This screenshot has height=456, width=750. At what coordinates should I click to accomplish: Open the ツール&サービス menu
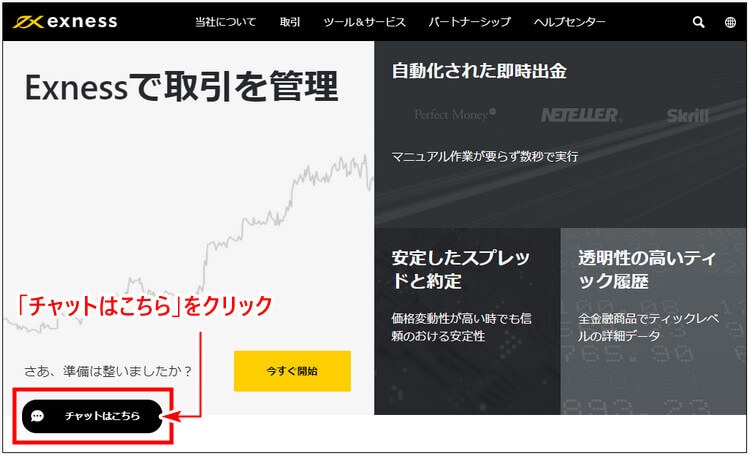[364, 22]
